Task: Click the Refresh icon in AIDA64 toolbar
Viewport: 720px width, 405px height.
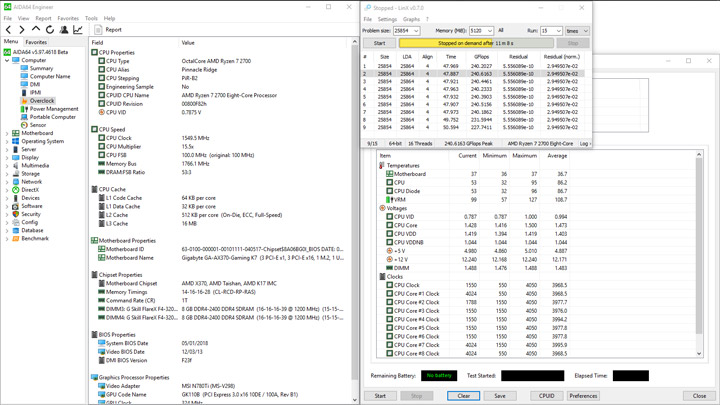Action: coord(50,30)
